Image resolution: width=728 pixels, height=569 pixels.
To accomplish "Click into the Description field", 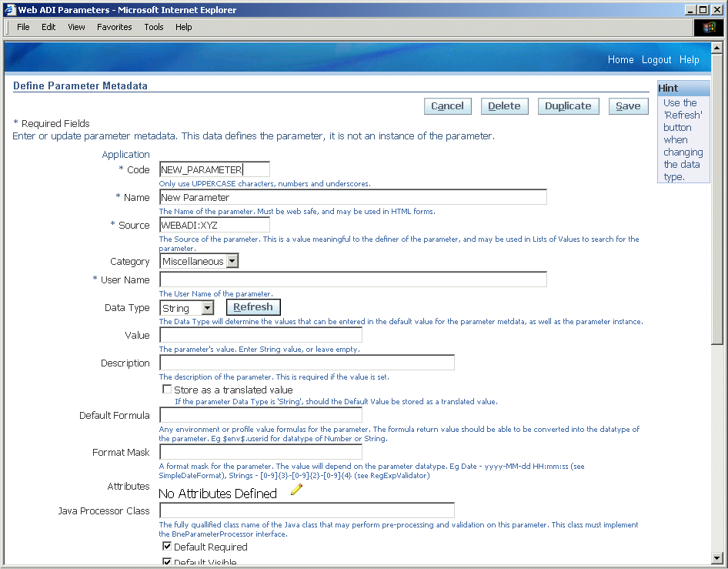I will [307, 363].
